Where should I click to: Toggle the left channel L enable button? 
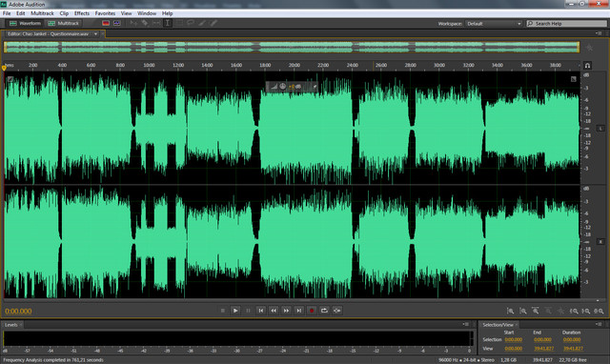[600, 129]
